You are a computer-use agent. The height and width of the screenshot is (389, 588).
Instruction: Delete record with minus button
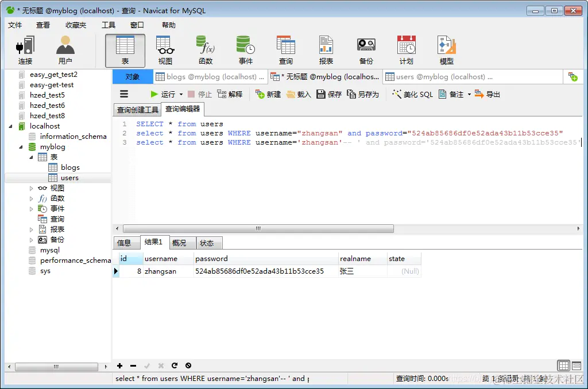(x=133, y=365)
